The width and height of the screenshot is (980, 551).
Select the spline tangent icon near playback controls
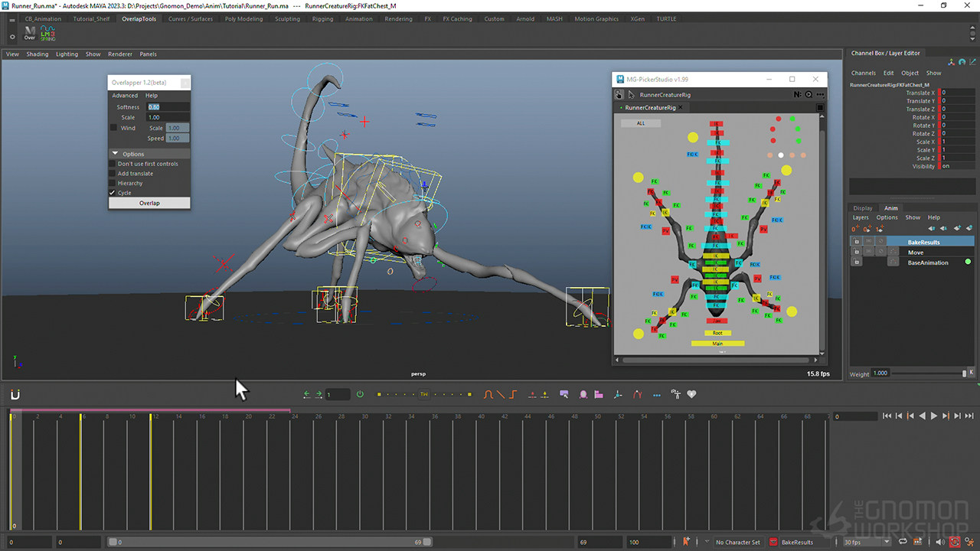coord(488,394)
